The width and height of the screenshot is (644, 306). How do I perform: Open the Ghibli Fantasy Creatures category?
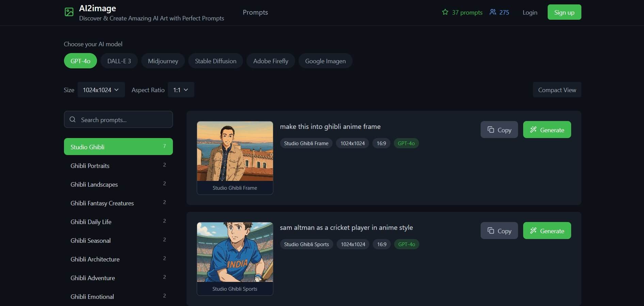(x=118, y=203)
